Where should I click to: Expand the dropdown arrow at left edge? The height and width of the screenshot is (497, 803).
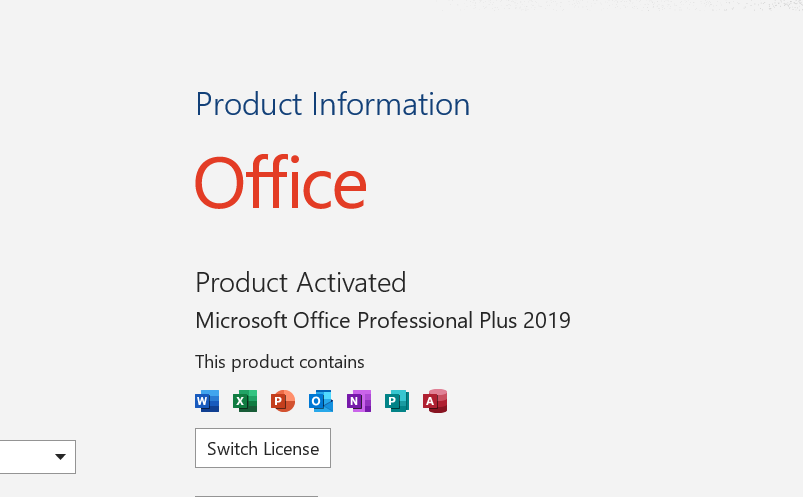[60, 457]
